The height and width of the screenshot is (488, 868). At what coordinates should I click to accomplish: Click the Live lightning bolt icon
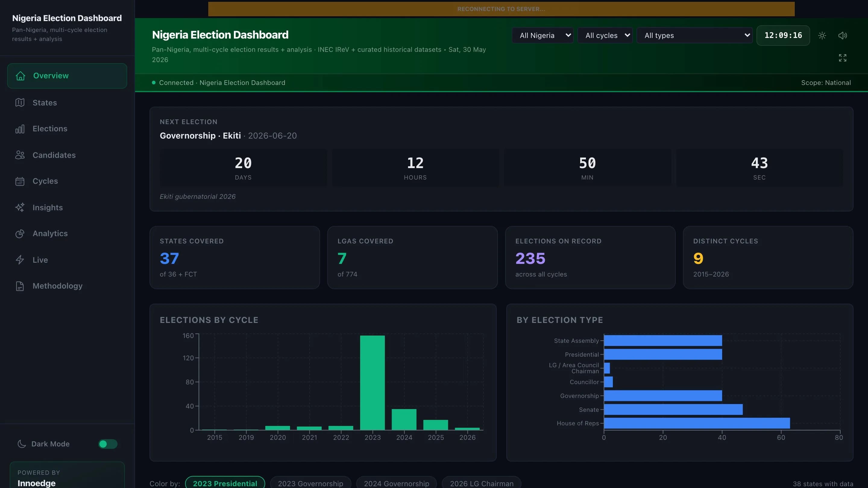coord(20,260)
